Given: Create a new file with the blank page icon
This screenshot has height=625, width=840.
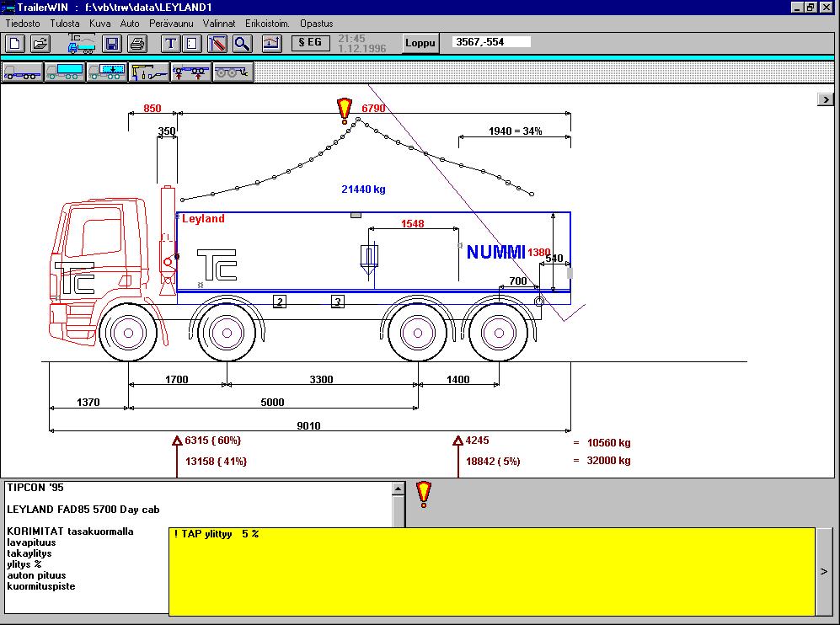Looking at the screenshot, I should [14, 44].
